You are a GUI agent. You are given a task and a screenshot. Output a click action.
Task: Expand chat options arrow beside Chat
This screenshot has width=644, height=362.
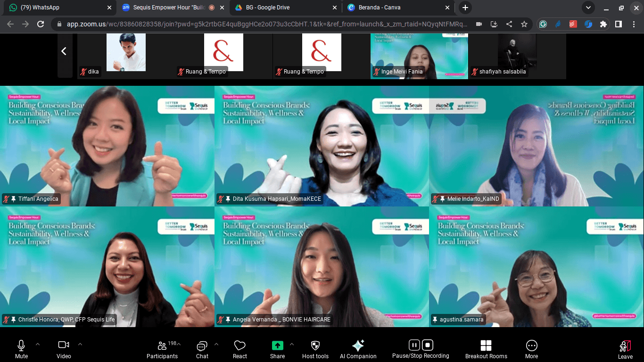(x=216, y=344)
